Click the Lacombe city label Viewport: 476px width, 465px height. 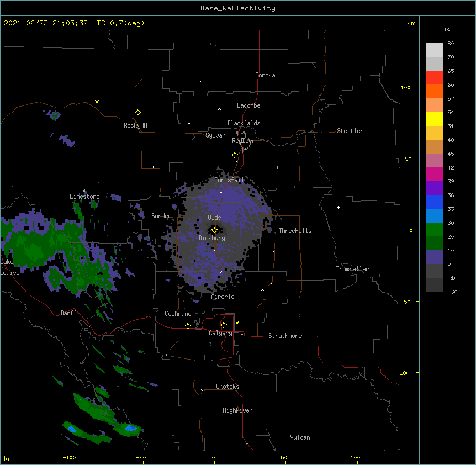pyautogui.click(x=248, y=105)
